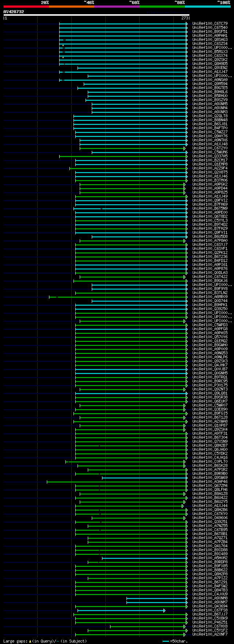Select the UniRef100_A1XJ47 label
The height and width of the screenshot is (644, 234).
coord(210,72)
